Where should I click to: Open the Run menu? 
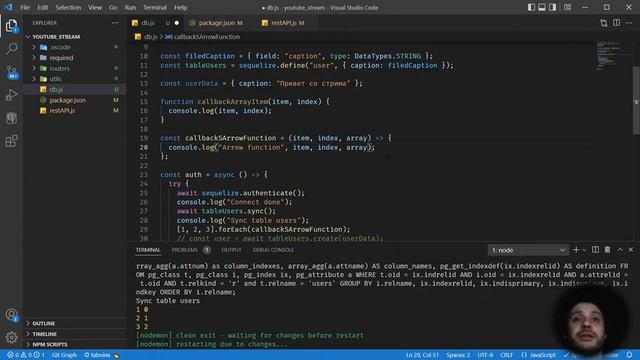pos(130,7)
